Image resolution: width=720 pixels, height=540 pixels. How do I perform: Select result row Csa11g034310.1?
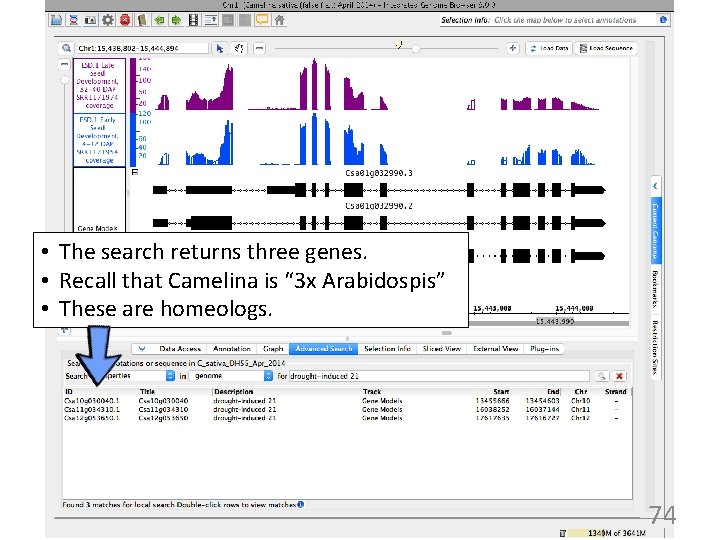pyautogui.click(x=347, y=410)
